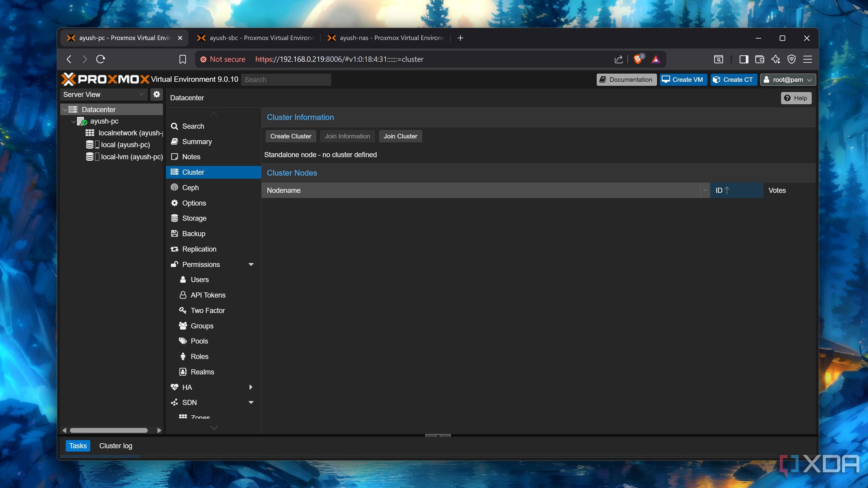Screen dimensions: 868x488
Task: Select Storage in the Datacenter menu
Action: coord(213,218)
